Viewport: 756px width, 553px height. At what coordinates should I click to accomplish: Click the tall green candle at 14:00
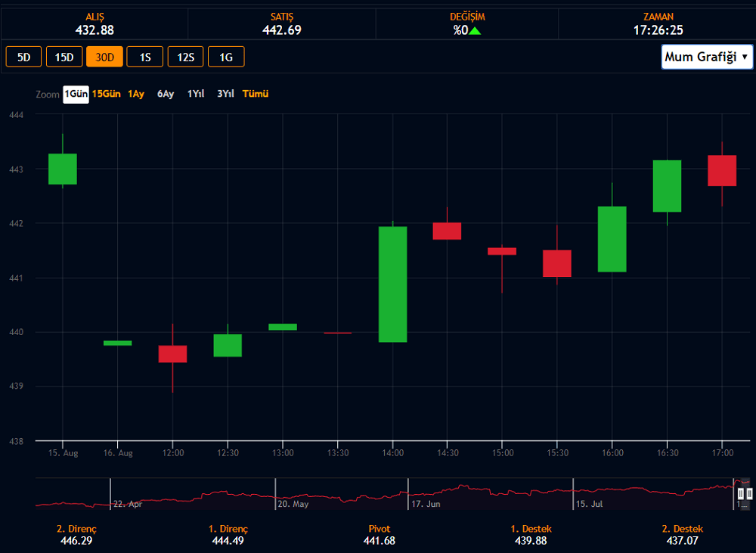392,284
